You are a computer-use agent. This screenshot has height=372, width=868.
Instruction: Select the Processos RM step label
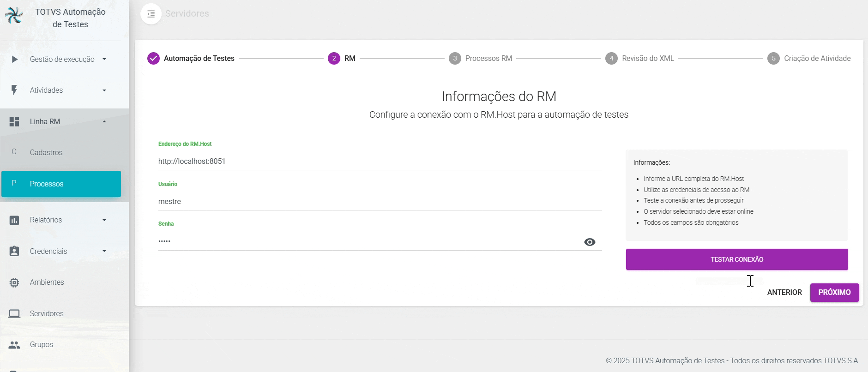click(488, 59)
